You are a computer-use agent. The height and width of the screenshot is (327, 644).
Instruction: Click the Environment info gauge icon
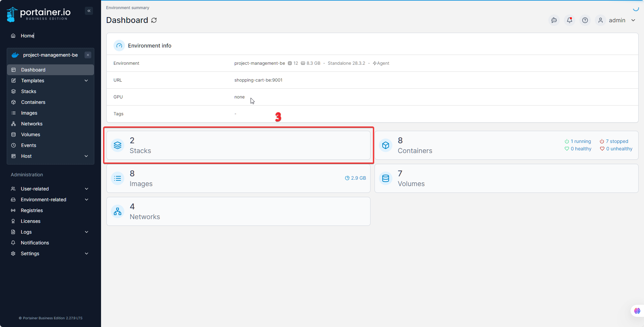[x=119, y=46]
